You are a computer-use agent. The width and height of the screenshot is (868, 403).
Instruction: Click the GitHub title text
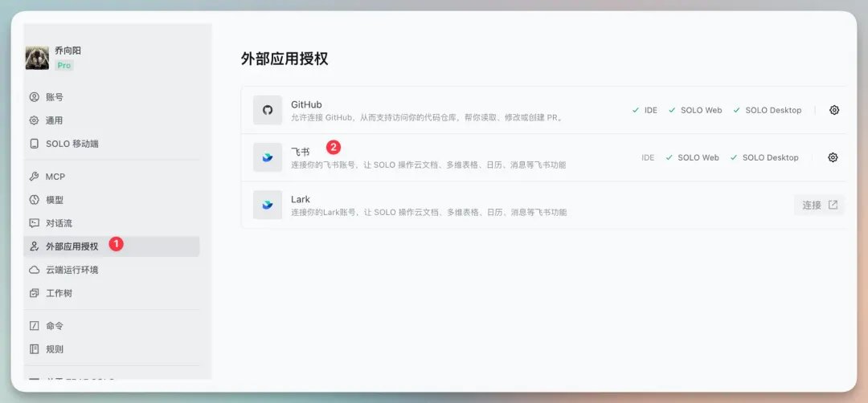pos(306,104)
